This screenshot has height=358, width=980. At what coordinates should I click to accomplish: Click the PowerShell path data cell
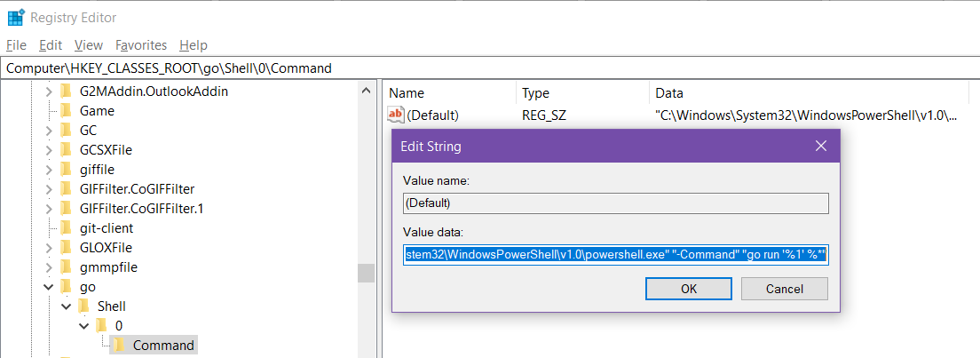[806, 115]
